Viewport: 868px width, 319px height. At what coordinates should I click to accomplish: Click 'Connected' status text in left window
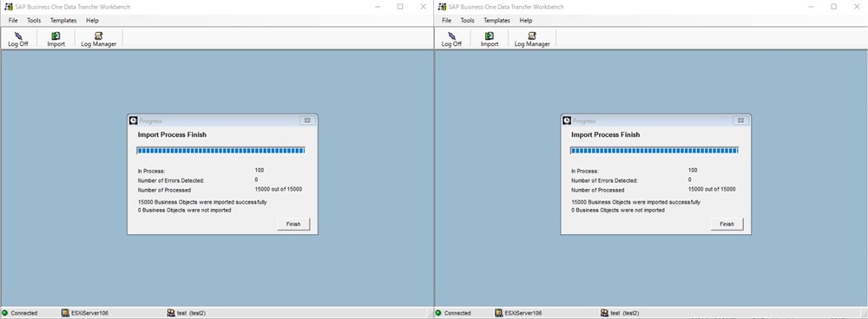point(23,313)
